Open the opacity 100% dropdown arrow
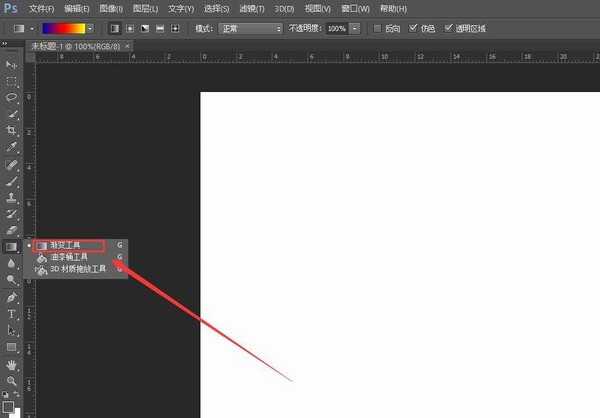 click(355, 28)
